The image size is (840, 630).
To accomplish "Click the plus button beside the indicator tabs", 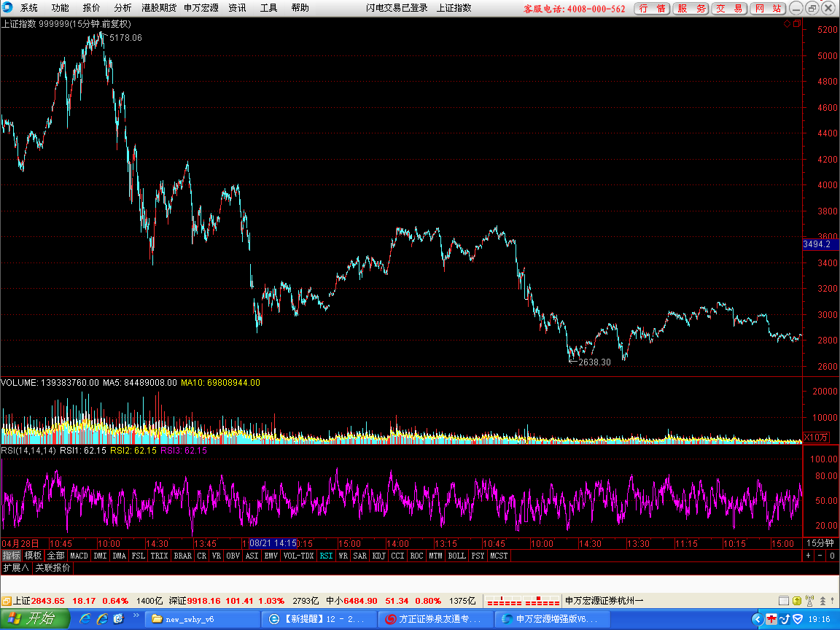I will pyautogui.click(x=809, y=556).
